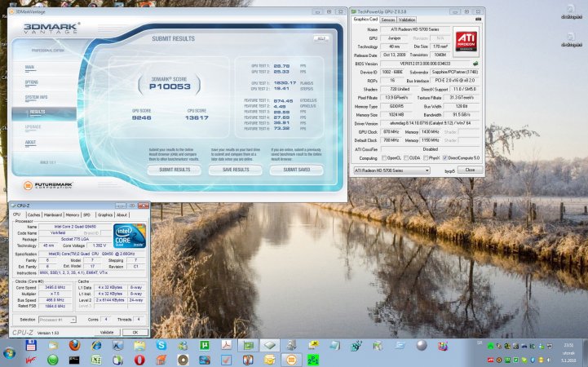588x367 pixels.
Task: Go to Main in 3DMark sidebar
Action: click(x=29, y=68)
